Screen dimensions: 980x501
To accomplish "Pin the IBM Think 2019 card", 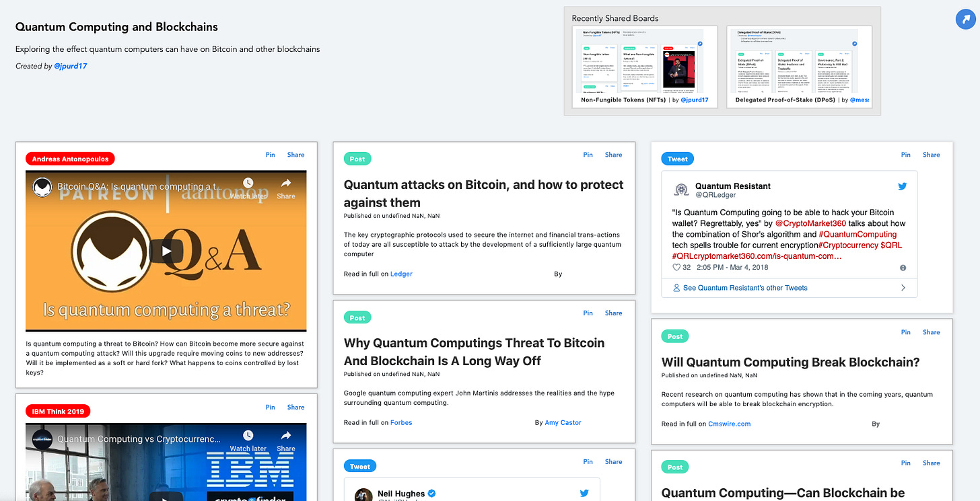I will 270,407.
